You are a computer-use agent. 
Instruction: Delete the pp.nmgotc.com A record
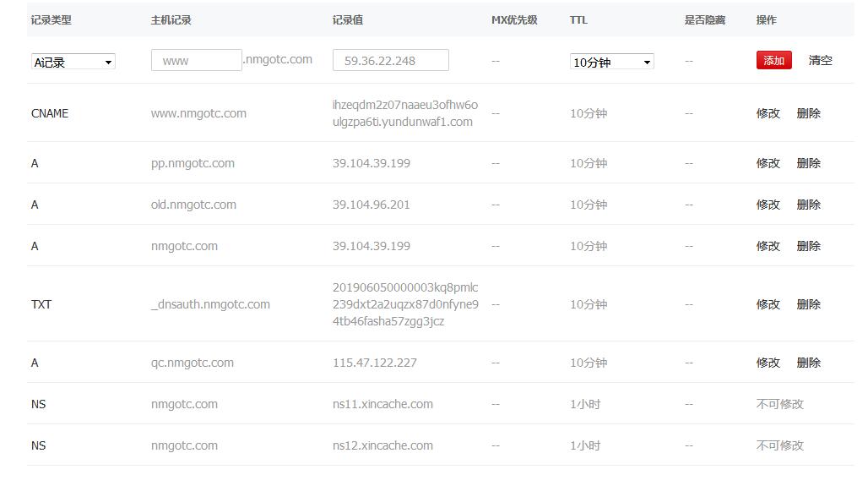(808, 163)
